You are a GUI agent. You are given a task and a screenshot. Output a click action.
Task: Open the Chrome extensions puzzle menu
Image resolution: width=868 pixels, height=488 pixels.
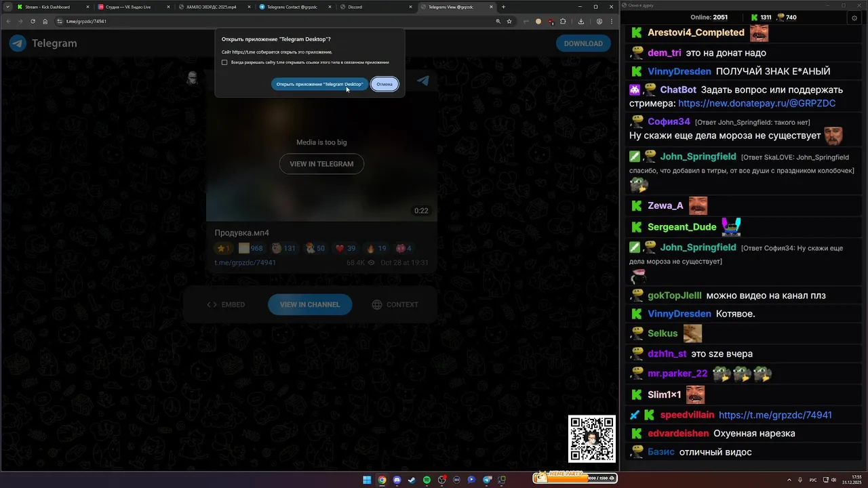coord(563,21)
